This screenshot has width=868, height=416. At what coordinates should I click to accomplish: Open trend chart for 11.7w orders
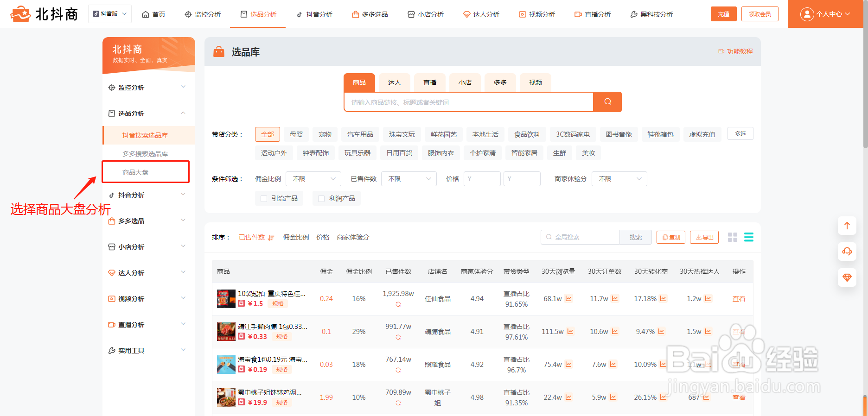click(615, 298)
